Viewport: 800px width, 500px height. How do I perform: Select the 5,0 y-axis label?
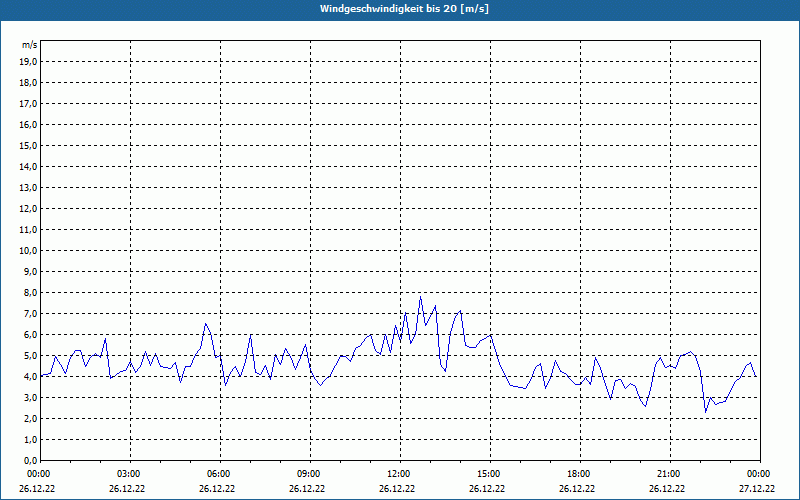31,355
